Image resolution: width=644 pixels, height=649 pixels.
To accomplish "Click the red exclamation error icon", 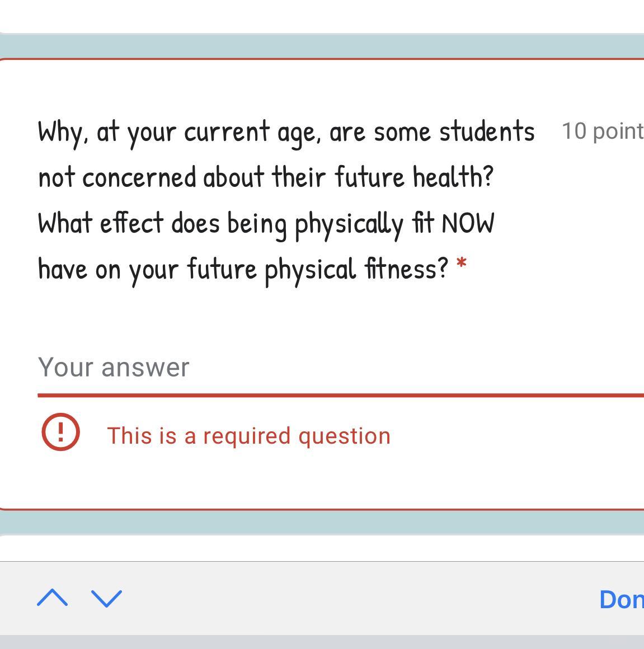I will [x=60, y=431].
